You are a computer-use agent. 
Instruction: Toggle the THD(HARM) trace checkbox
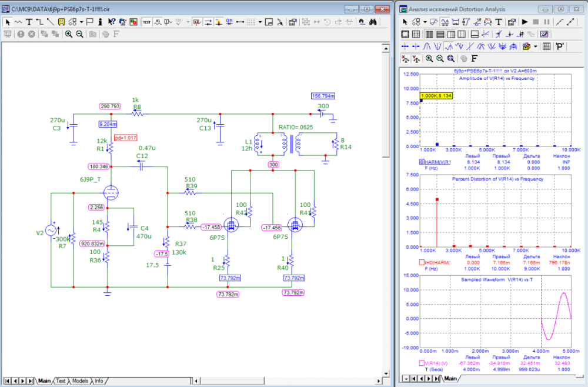(x=422, y=262)
